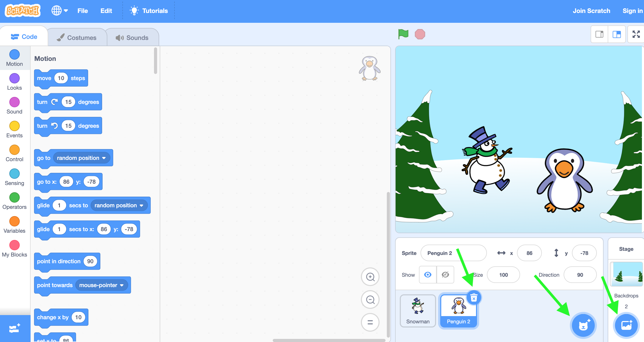This screenshot has width=644, height=342.
Task: Click the clockwise turn arrow icon
Action: pos(54,102)
